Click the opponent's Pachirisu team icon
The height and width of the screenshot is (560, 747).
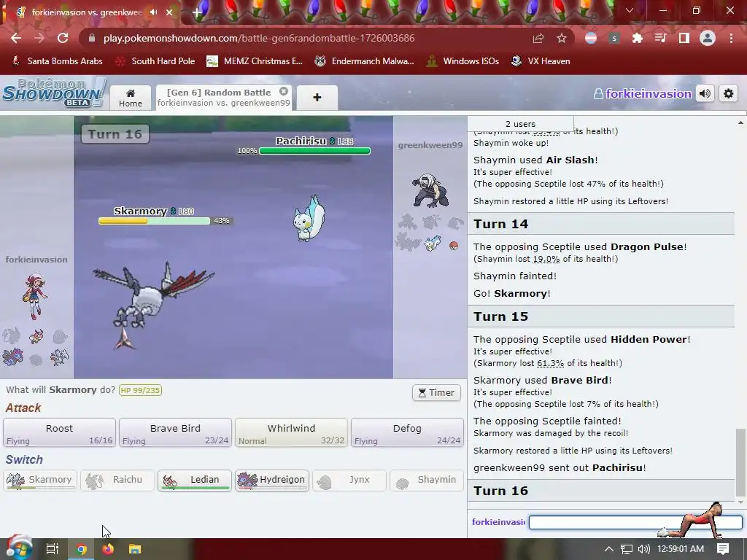[433, 244]
